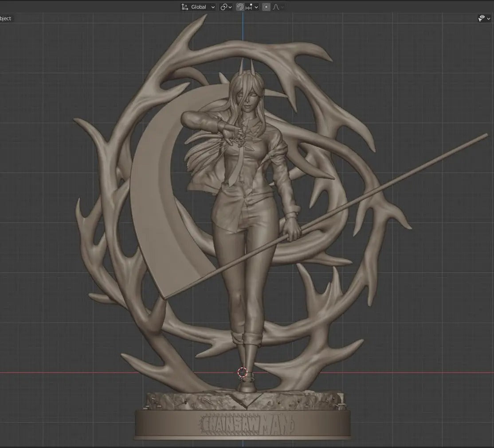Toggle the magnet snap button
The width and height of the screenshot is (494, 448).
240,7
